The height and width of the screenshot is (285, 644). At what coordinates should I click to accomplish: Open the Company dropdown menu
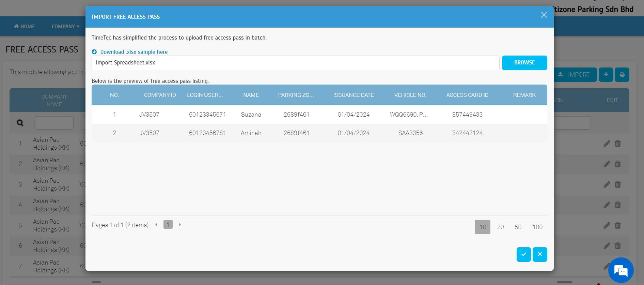(65, 26)
